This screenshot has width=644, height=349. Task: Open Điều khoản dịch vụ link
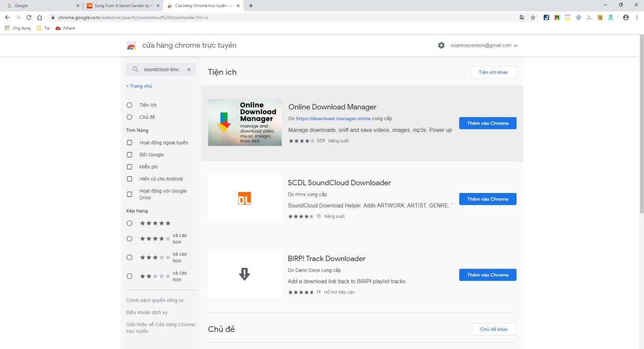tap(147, 313)
